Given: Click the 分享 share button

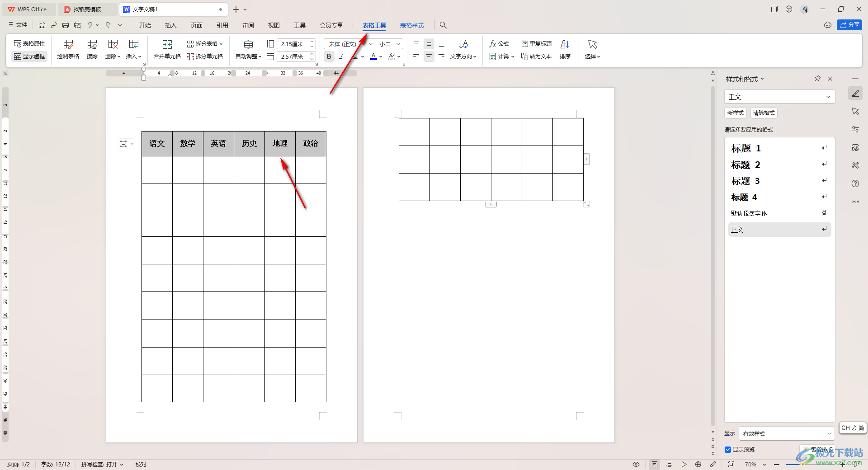Looking at the screenshot, I should pos(849,25).
